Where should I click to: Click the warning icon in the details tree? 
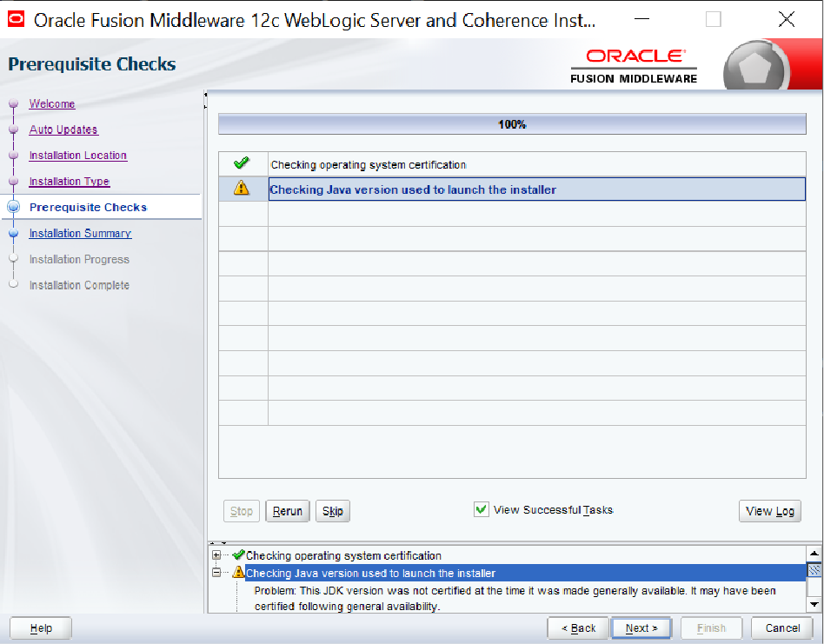[x=239, y=573]
